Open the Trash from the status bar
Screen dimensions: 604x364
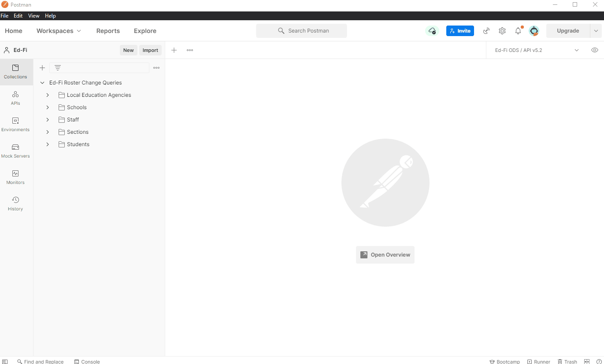567,361
